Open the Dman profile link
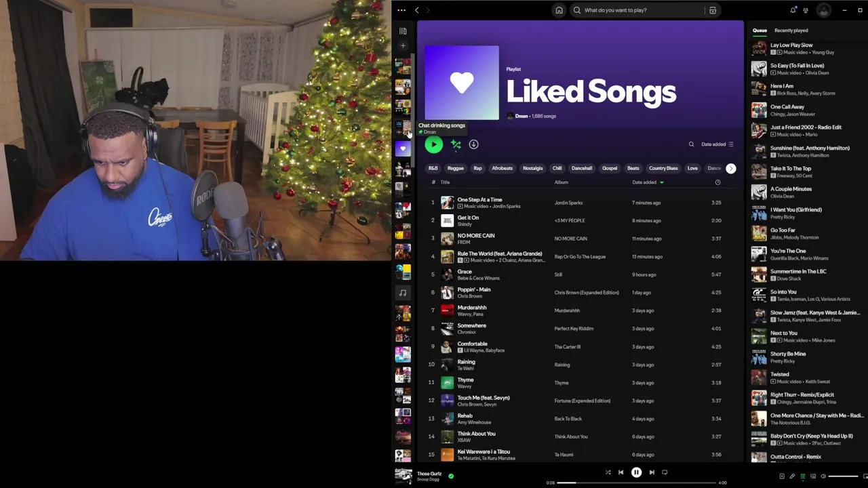Viewport: 868px width, 488px height. [521, 116]
